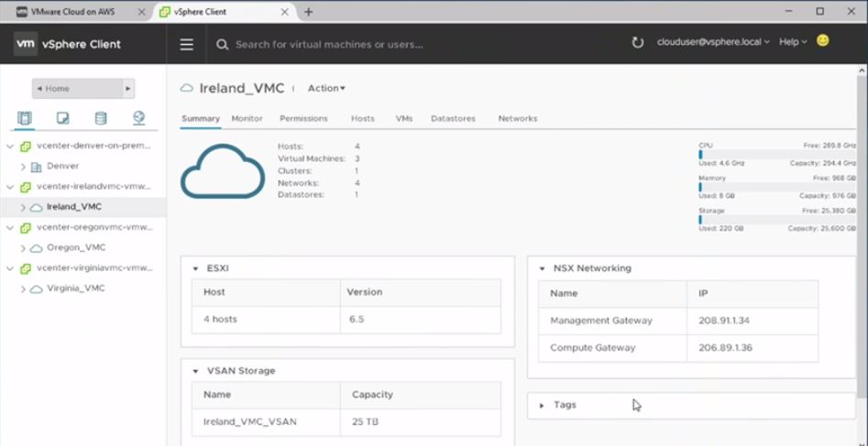
Task: Open the VMs tab
Action: click(404, 118)
